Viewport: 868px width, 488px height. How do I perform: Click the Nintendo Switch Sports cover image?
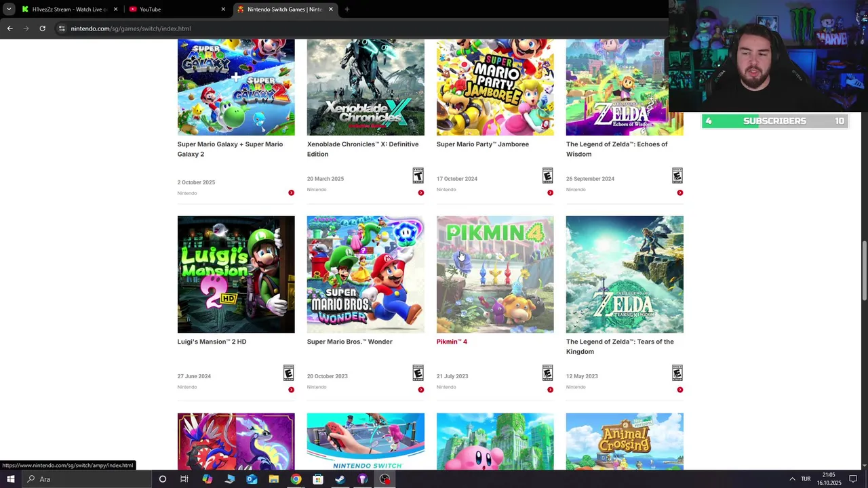click(366, 441)
